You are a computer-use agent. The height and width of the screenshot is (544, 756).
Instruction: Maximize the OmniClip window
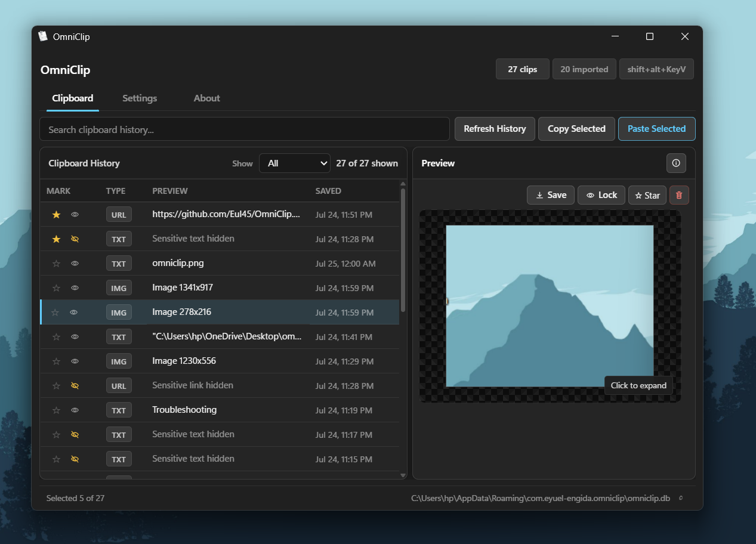pyautogui.click(x=650, y=36)
